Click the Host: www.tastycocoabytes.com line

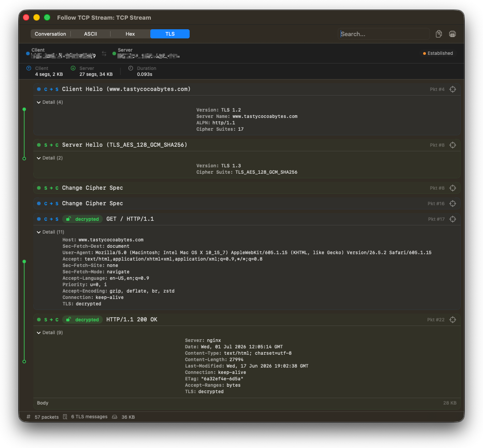(103, 240)
